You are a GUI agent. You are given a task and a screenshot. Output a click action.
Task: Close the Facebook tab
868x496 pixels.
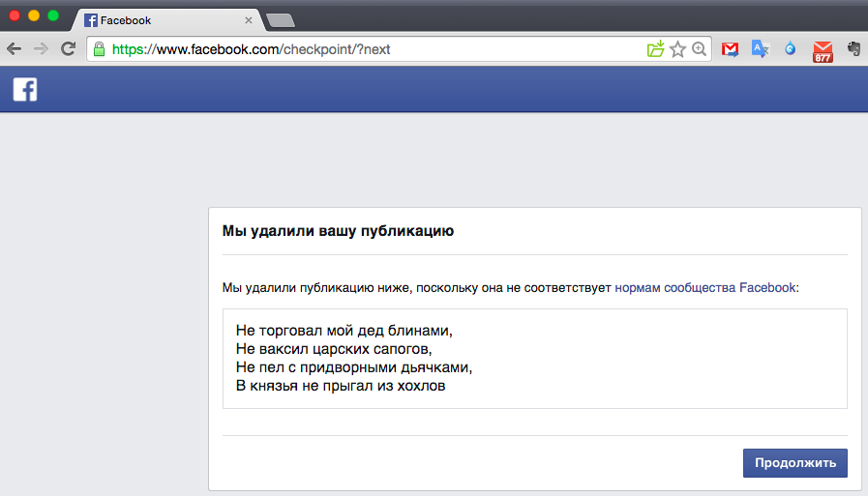[x=249, y=20]
